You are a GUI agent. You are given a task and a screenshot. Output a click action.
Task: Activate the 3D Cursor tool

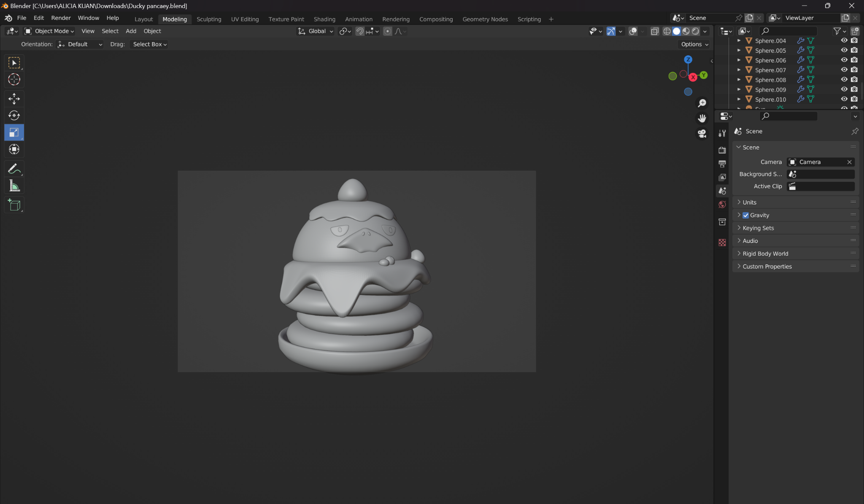pos(14,80)
